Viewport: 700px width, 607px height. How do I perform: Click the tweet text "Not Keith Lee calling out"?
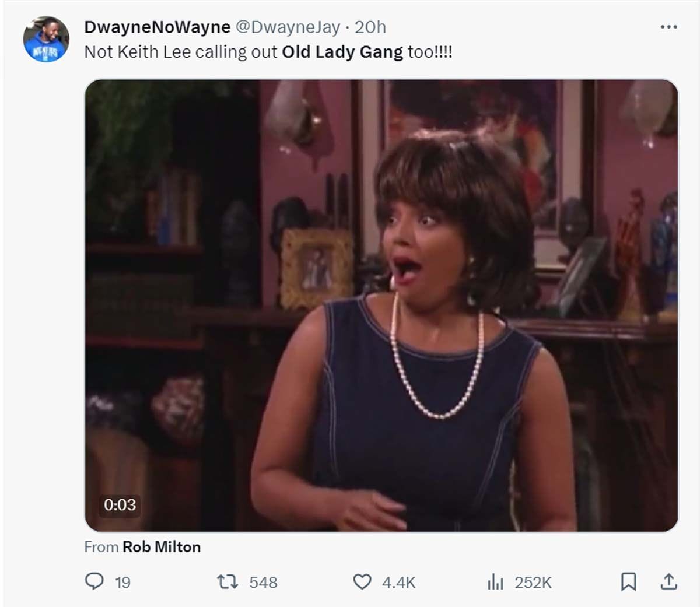181,52
